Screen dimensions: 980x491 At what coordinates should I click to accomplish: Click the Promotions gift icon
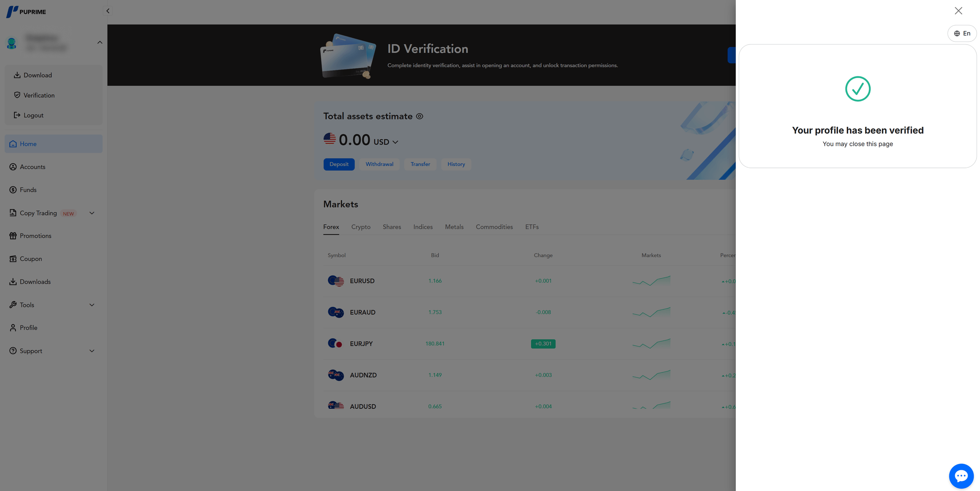tap(13, 236)
